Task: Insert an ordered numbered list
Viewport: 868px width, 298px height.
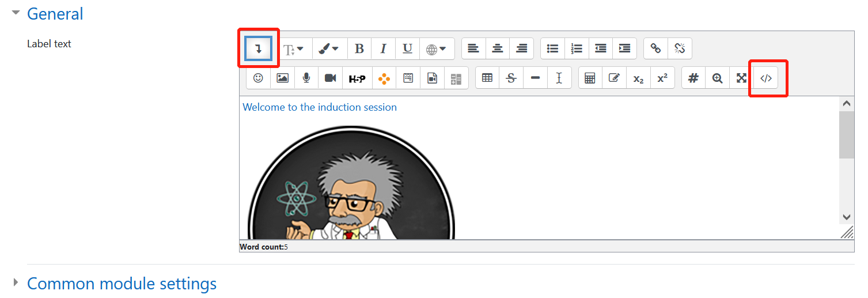Action: (x=577, y=49)
